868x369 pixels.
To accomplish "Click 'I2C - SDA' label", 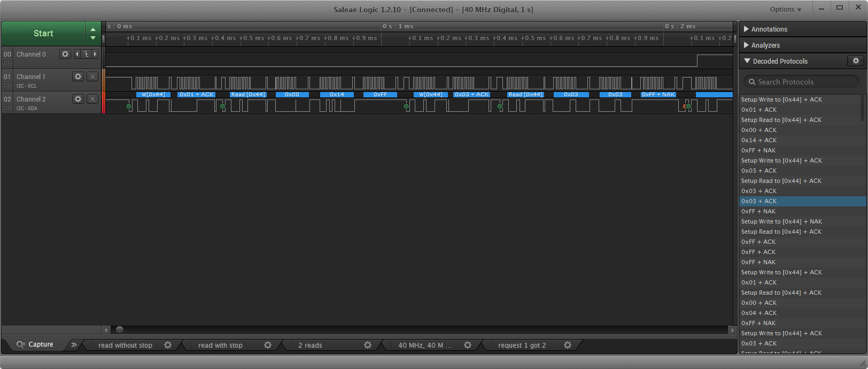I will tap(27, 108).
